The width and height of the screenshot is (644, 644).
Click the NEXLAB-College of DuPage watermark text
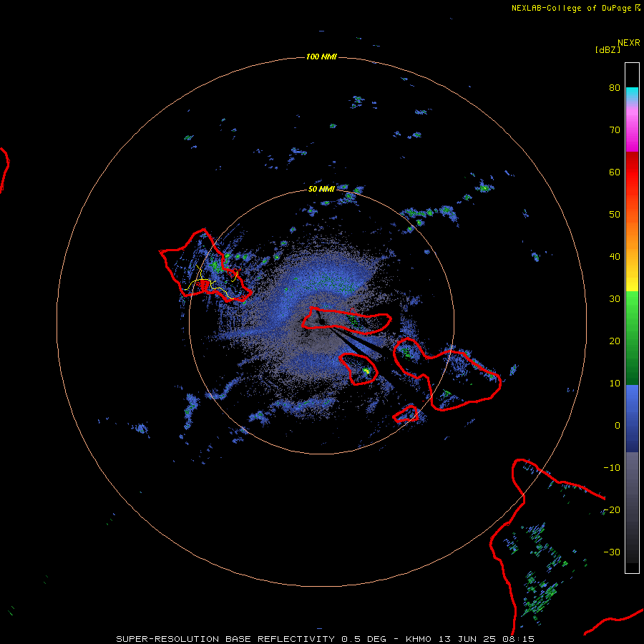coord(576,8)
